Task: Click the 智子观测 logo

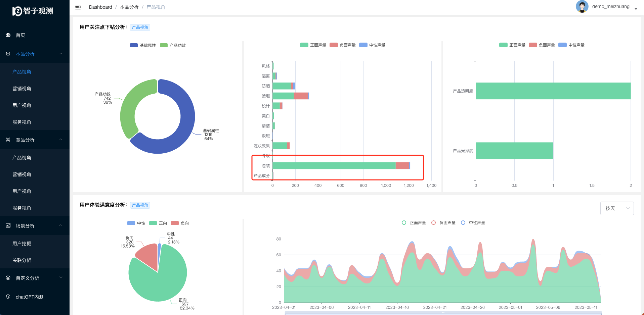Action: pyautogui.click(x=33, y=11)
